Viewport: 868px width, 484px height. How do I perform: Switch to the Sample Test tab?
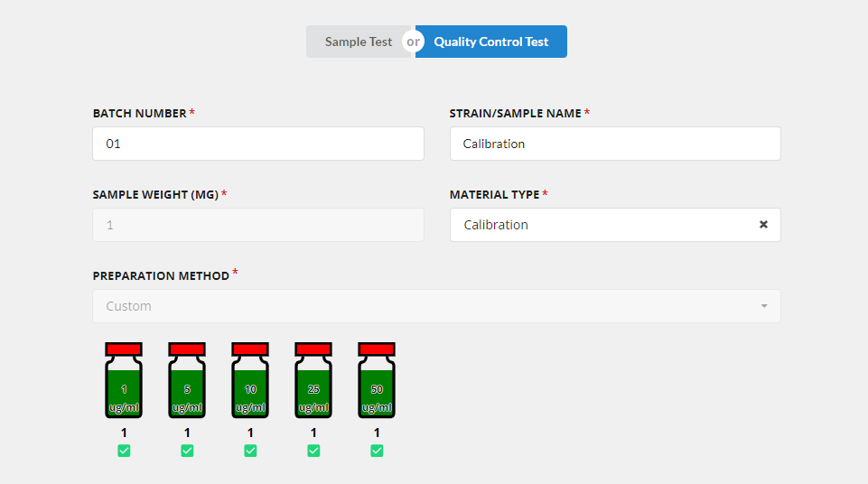359,42
